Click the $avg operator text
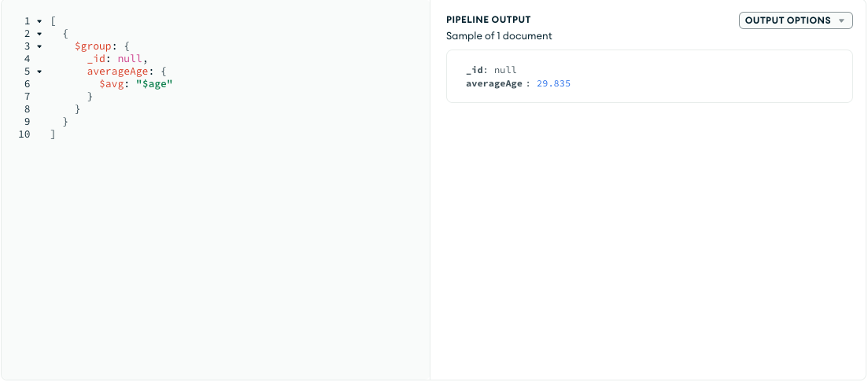Image resolution: width=868 pixels, height=382 pixels. (111, 83)
